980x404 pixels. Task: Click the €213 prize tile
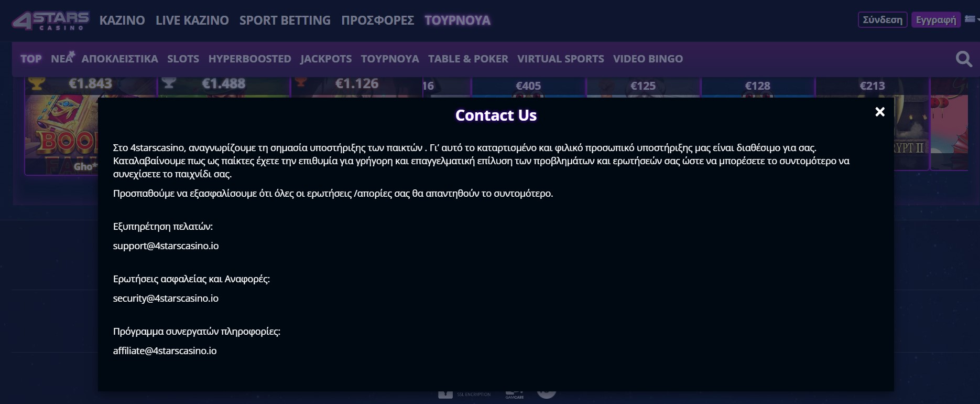point(873,86)
